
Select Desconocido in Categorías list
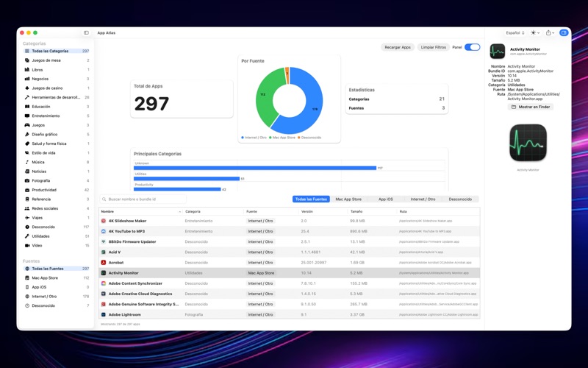point(57,227)
